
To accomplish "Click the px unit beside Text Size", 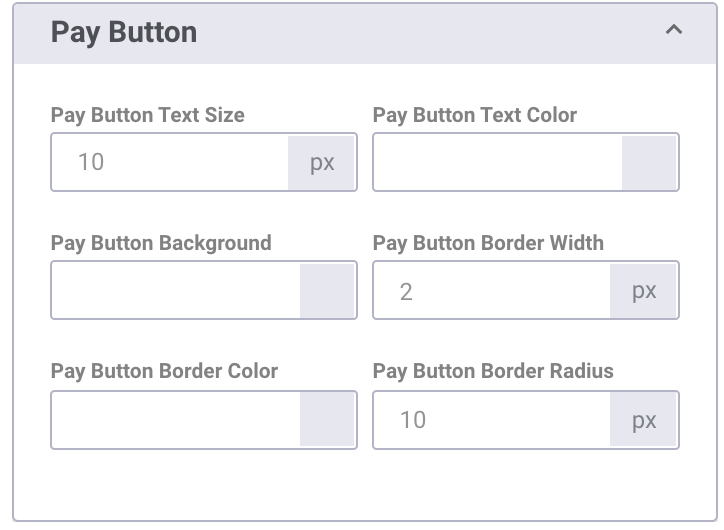I will 322,162.
